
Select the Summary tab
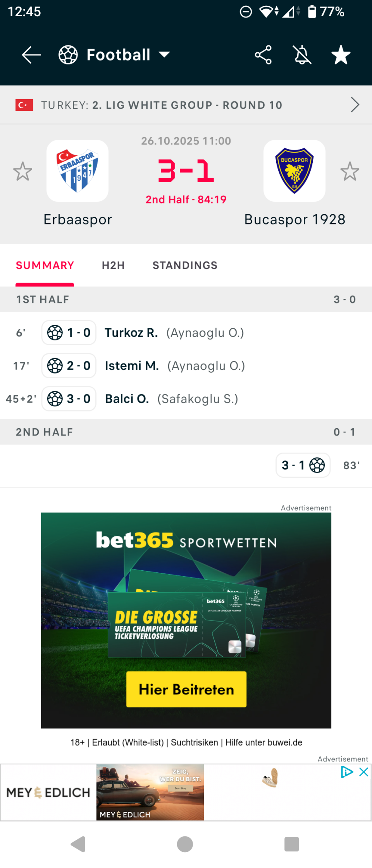[45, 265]
